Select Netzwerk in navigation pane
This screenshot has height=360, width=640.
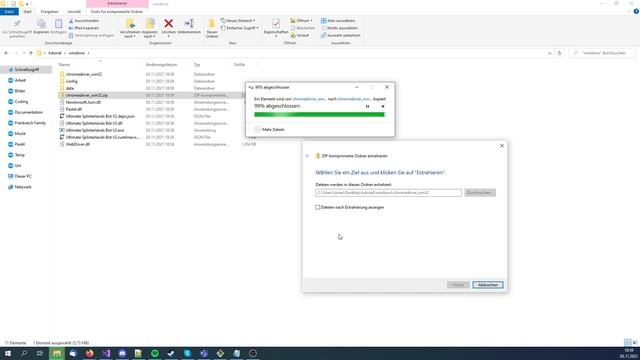click(x=23, y=187)
